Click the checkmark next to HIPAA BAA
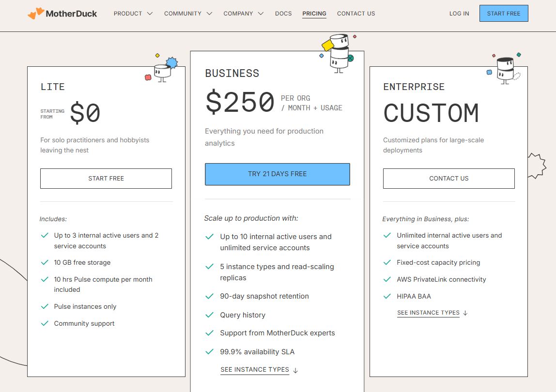The height and width of the screenshot is (392, 556). tap(387, 296)
